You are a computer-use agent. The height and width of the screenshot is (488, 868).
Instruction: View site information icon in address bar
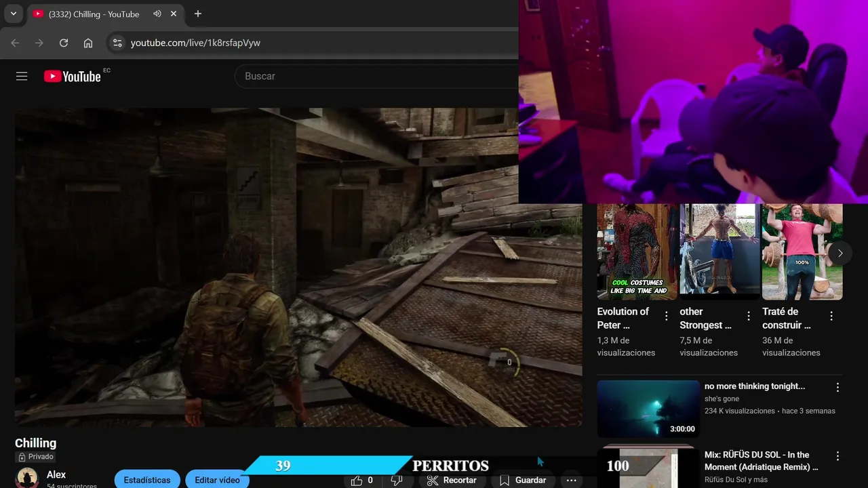coord(117,43)
